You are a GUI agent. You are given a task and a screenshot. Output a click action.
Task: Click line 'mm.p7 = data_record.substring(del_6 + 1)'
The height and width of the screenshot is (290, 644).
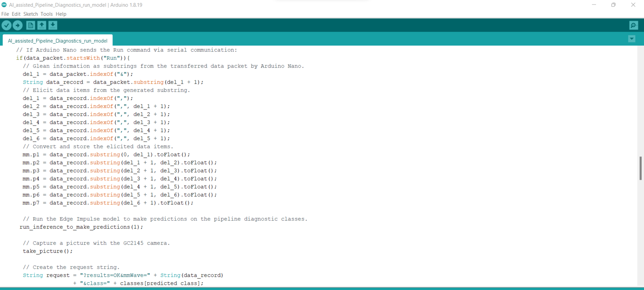108,203
